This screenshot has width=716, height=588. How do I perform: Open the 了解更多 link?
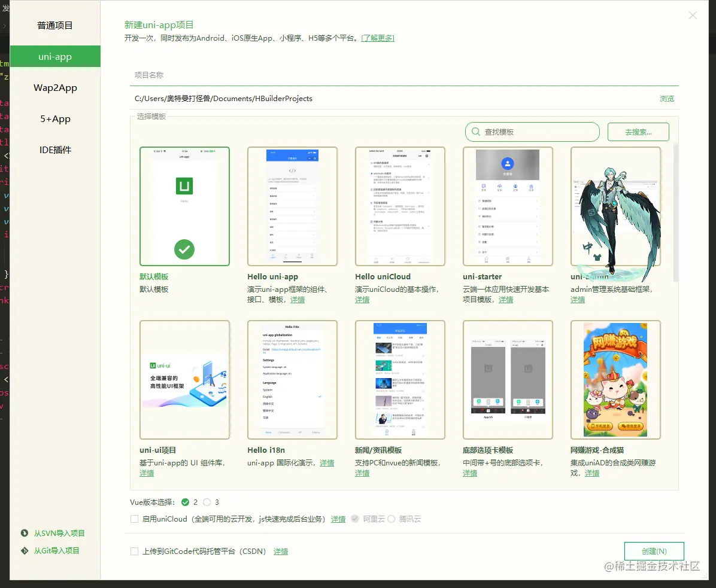click(x=378, y=38)
